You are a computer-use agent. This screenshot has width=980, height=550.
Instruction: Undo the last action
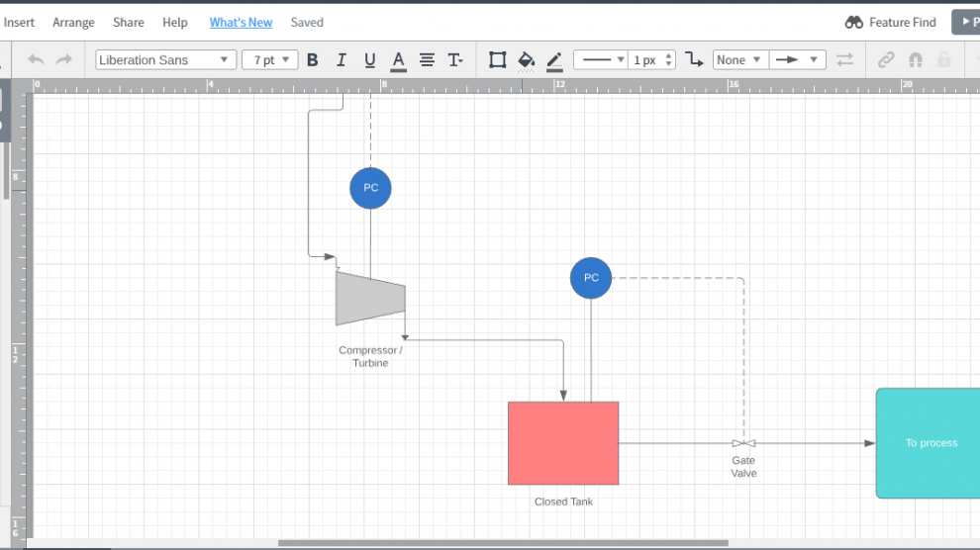point(36,60)
